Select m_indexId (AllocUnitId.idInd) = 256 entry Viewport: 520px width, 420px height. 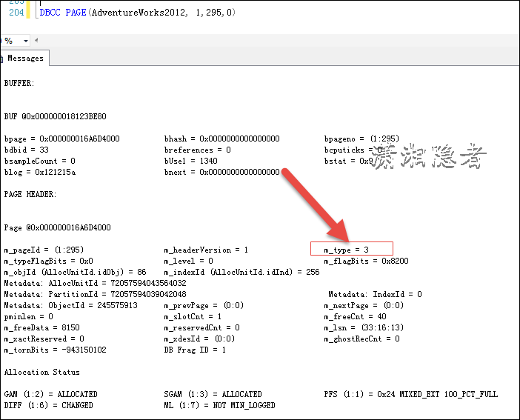click(x=241, y=272)
